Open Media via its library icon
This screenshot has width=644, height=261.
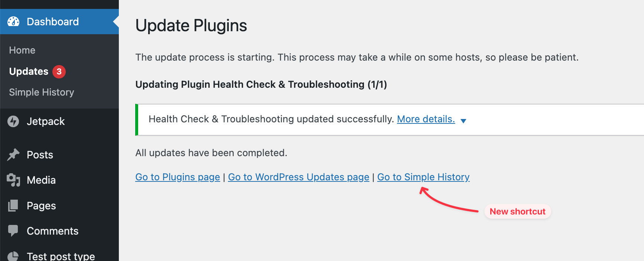click(13, 180)
